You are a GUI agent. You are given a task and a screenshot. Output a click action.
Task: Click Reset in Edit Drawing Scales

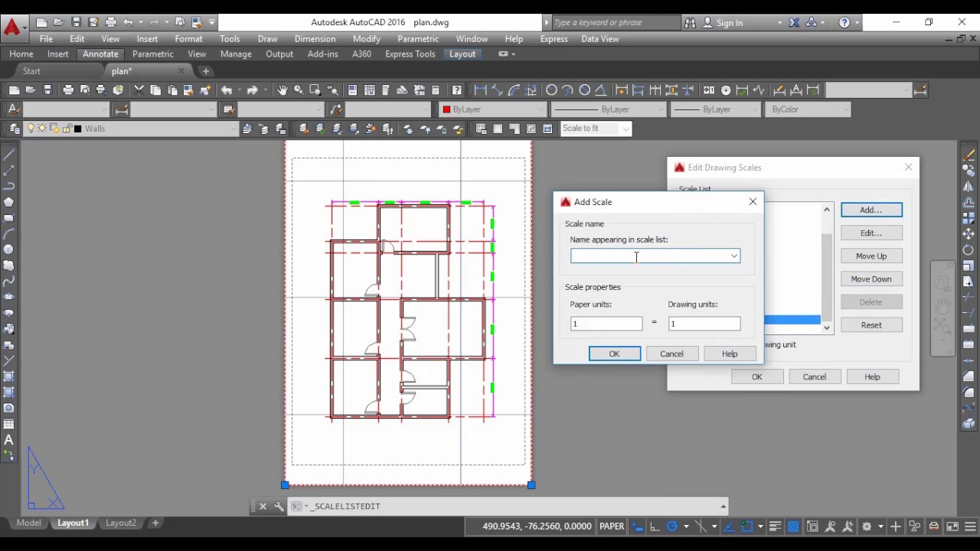[x=871, y=324]
